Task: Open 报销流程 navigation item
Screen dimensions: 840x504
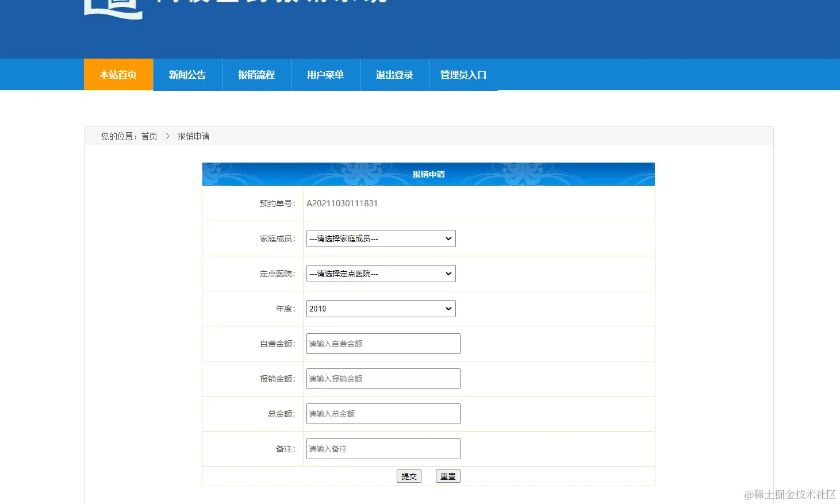Action: tap(256, 75)
